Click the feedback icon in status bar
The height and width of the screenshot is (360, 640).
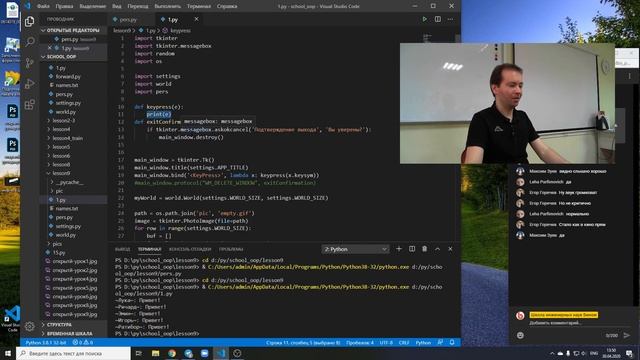coord(440,342)
